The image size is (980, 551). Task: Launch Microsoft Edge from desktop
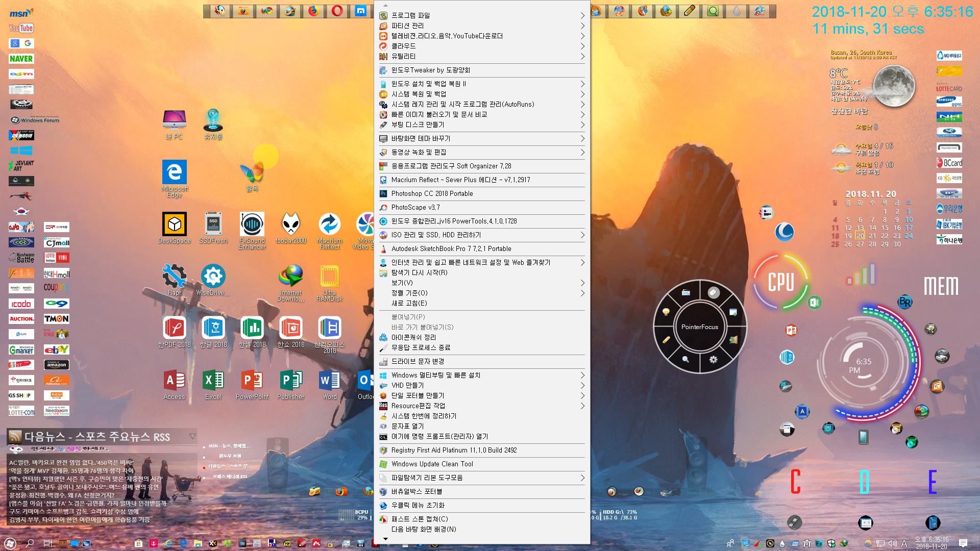[x=174, y=179]
